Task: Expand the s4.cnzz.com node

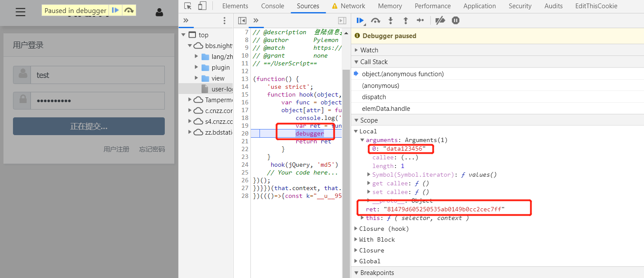Action: coord(190,122)
